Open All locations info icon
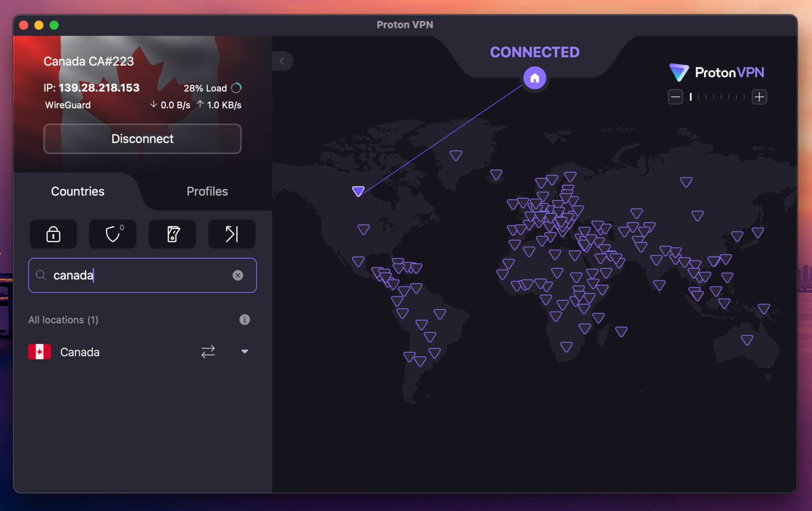 (x=244, y=319)
